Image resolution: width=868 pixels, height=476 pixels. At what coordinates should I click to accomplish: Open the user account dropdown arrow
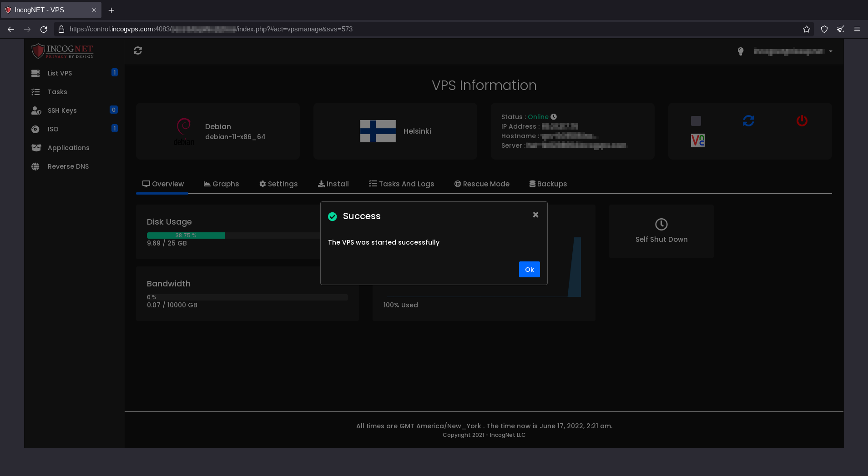pyautogui.click(x=831, y=51)
